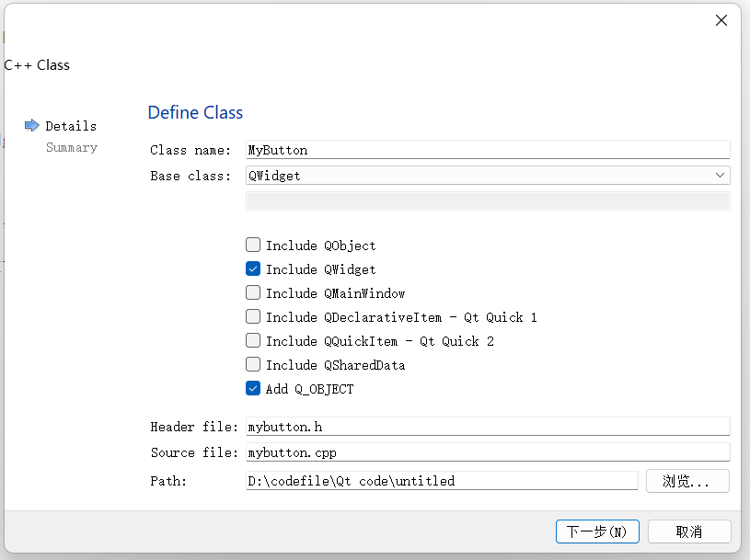This screenshot has width=750, height=560.
Task: Click the 浏览... browse button
Action: [x=687, y=481]
